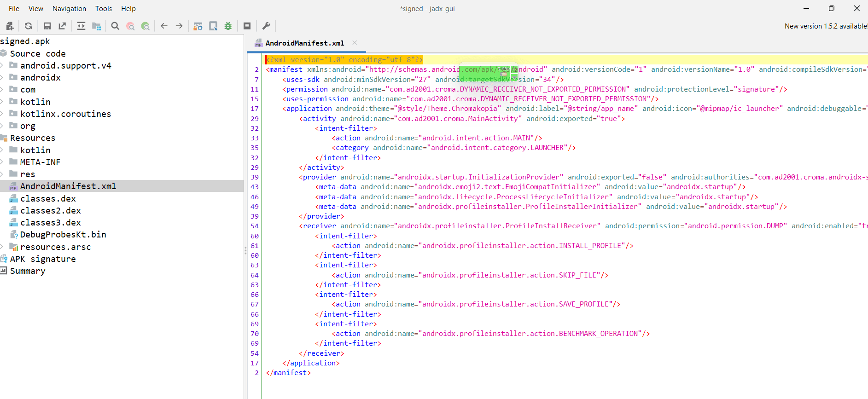868x399 pixels.
Task: Select kotlin package under Source code
Action: [35, 102]
